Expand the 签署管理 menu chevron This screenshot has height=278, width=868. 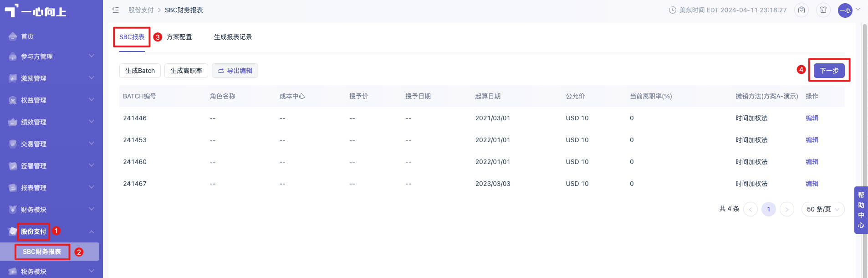point(92,165)
